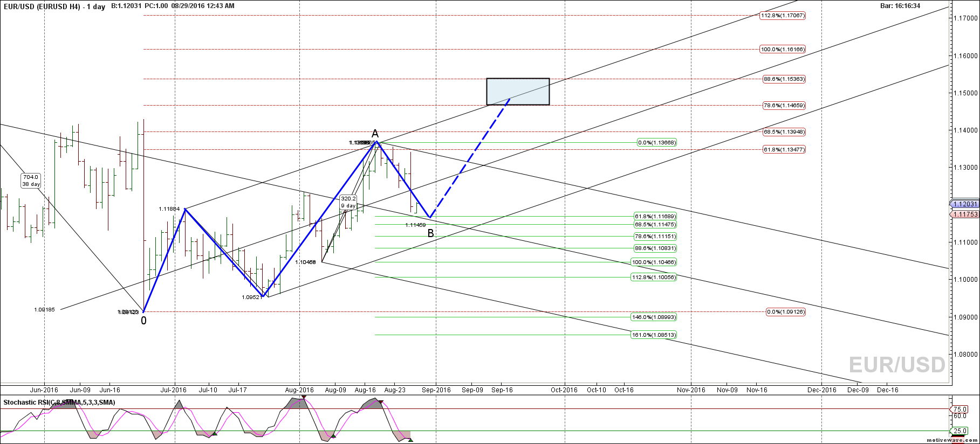Click the 1.17000 price axis value
Image resolution: width=980 pixels, height=444 pixels.
pos(965,18)
